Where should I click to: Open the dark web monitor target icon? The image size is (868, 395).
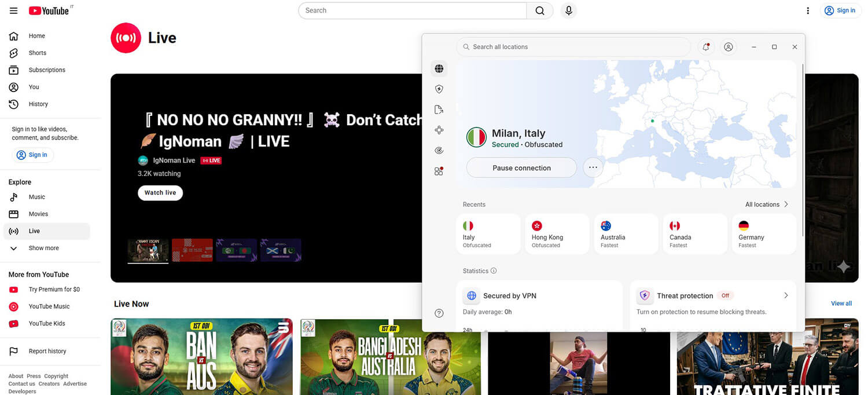439,151
